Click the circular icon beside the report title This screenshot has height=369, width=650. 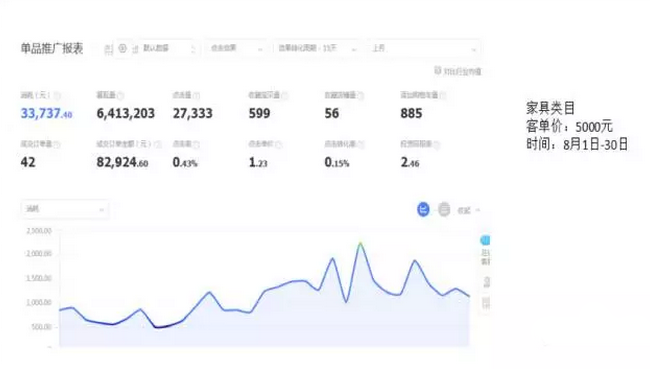point(122,48)
